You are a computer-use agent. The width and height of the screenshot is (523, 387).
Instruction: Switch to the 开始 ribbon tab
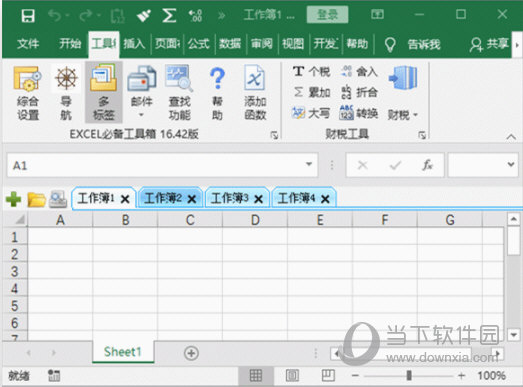[70, 44]
